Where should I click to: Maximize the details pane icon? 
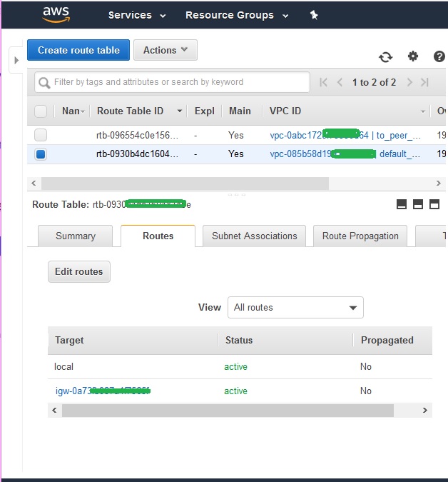click(434, 204)
